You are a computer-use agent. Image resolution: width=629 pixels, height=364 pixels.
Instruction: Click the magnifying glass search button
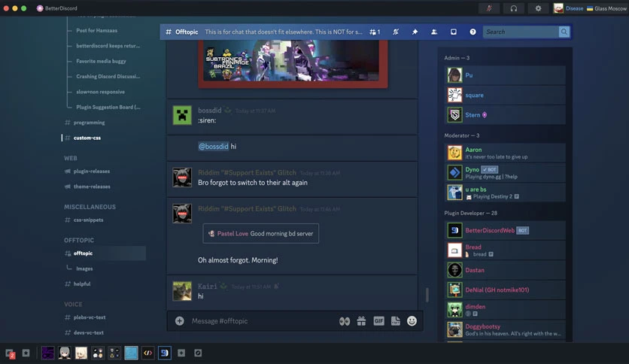click(564, 32)
